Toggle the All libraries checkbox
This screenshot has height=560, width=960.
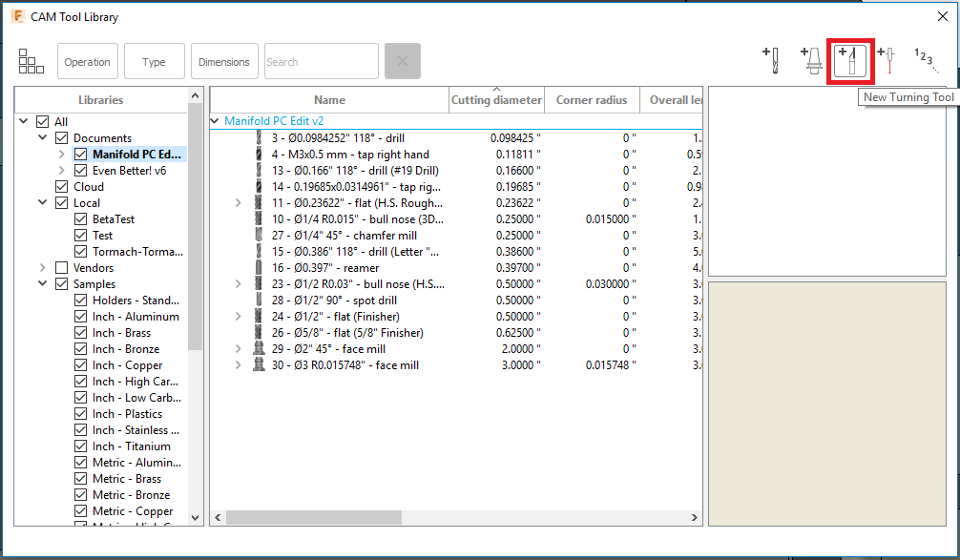[43, 122]
